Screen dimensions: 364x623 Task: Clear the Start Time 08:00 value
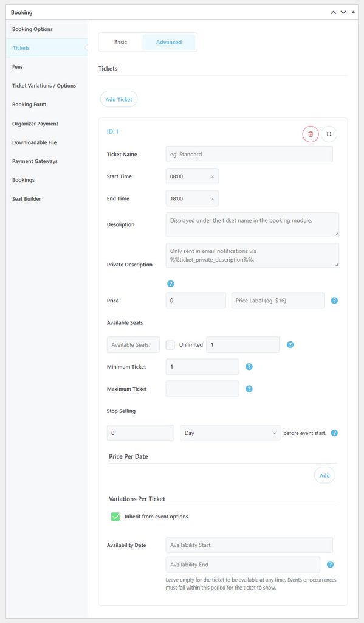point(212,177)
